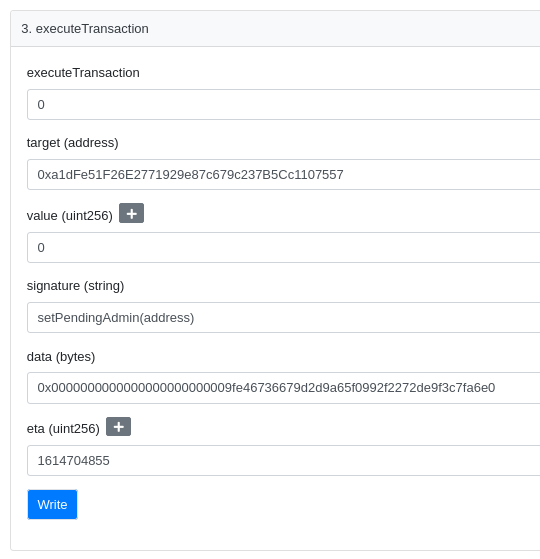Open unit converter beside value (uint256)
The image size is (540, 559).
[131, 213]
